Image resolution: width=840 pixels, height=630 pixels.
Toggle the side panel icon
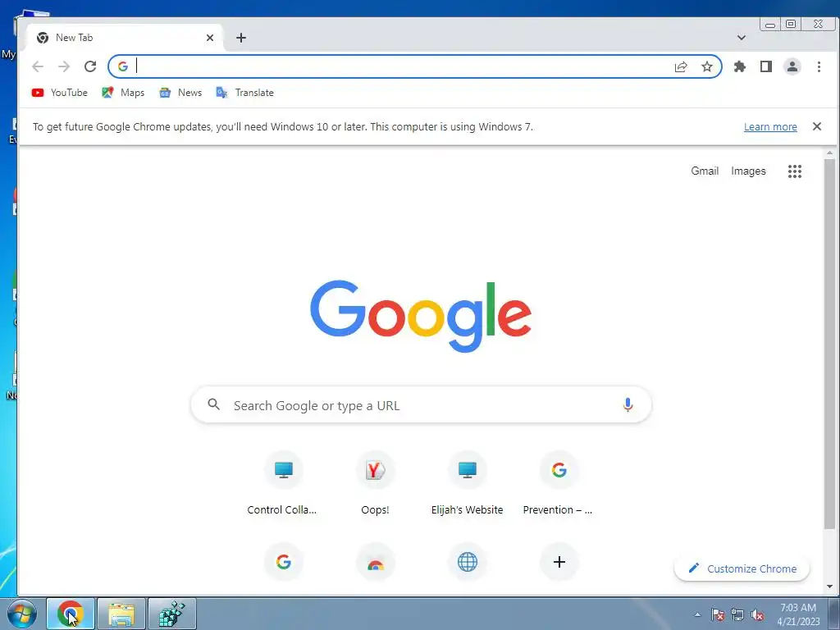(766, 66)
